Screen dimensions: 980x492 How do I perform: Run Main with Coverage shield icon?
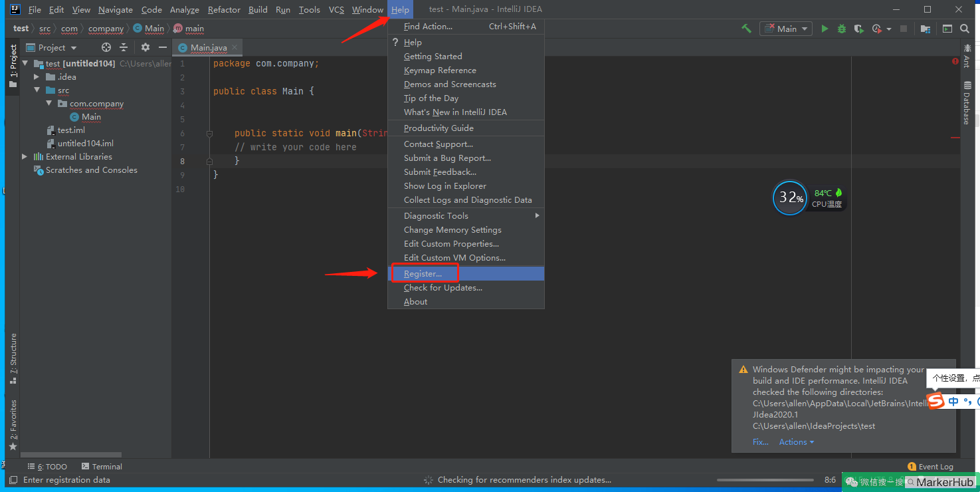858,29
